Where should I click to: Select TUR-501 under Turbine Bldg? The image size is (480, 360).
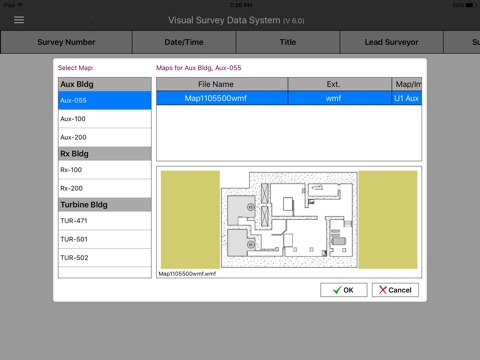105,239
